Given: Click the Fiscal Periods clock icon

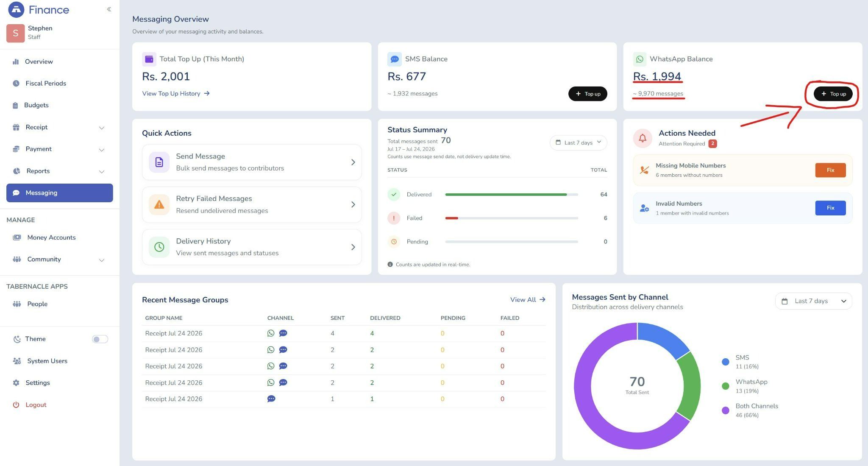Looking at the screenshot, I should click(16, 83).
